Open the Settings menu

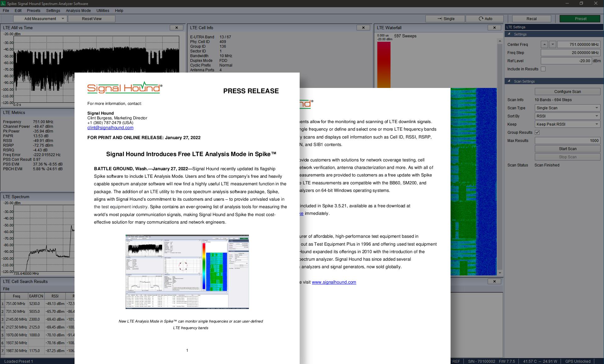[53, 11]
